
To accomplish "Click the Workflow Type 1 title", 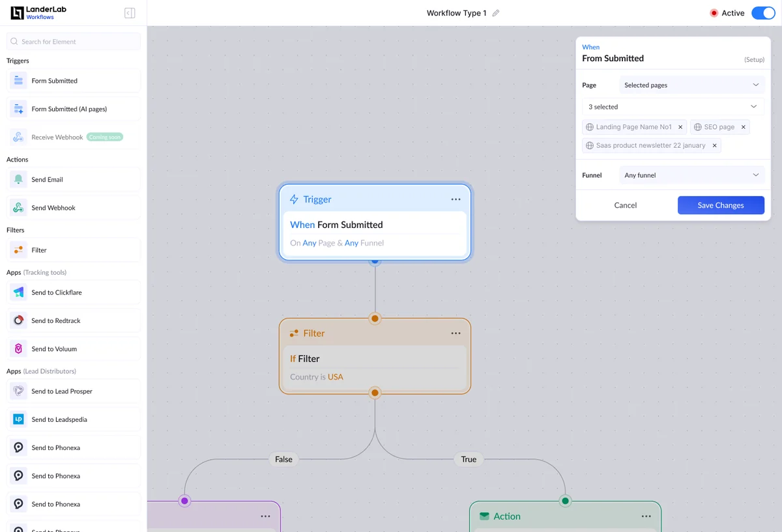I will point(456,13).
